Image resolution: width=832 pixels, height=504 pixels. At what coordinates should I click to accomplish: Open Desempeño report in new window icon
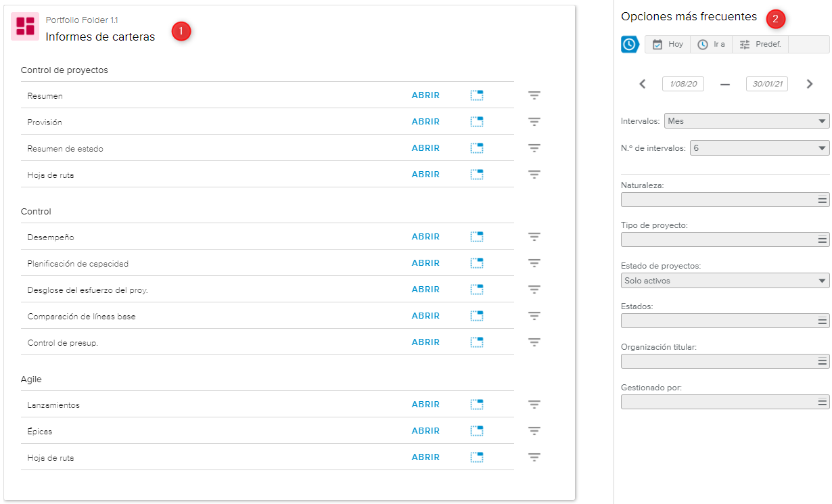[477, 237]
